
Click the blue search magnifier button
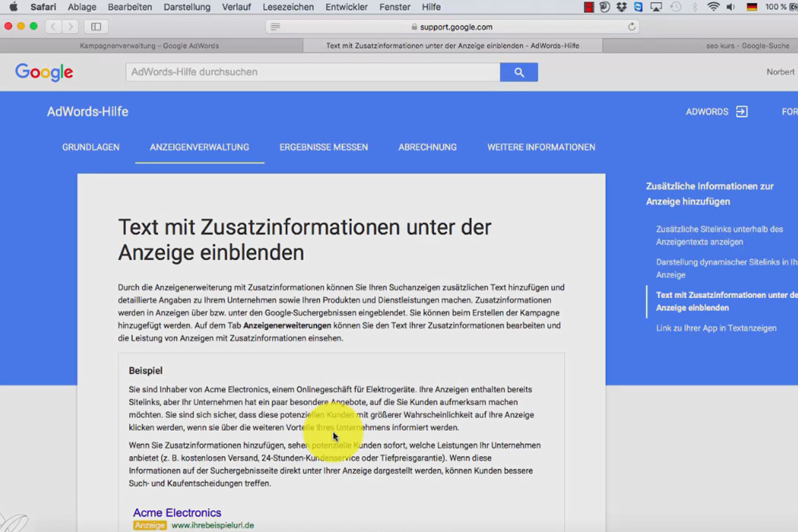click(x=519, y=72)
